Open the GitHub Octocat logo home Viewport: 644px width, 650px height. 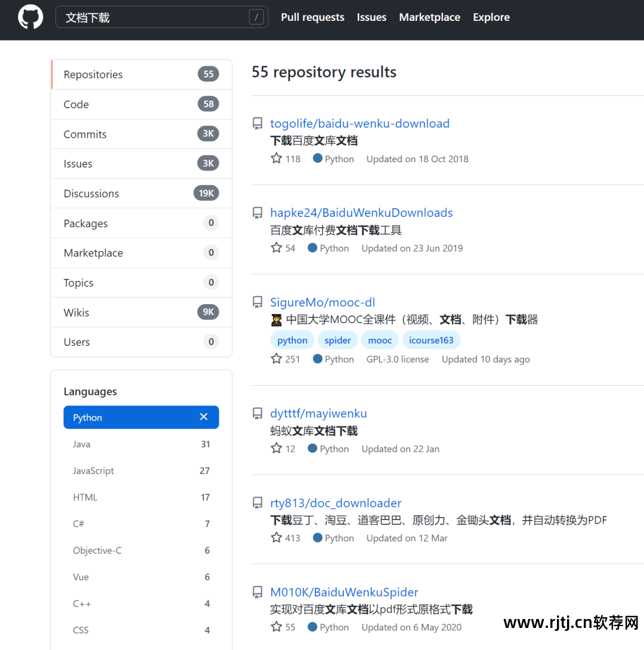[x=30, y=17]
